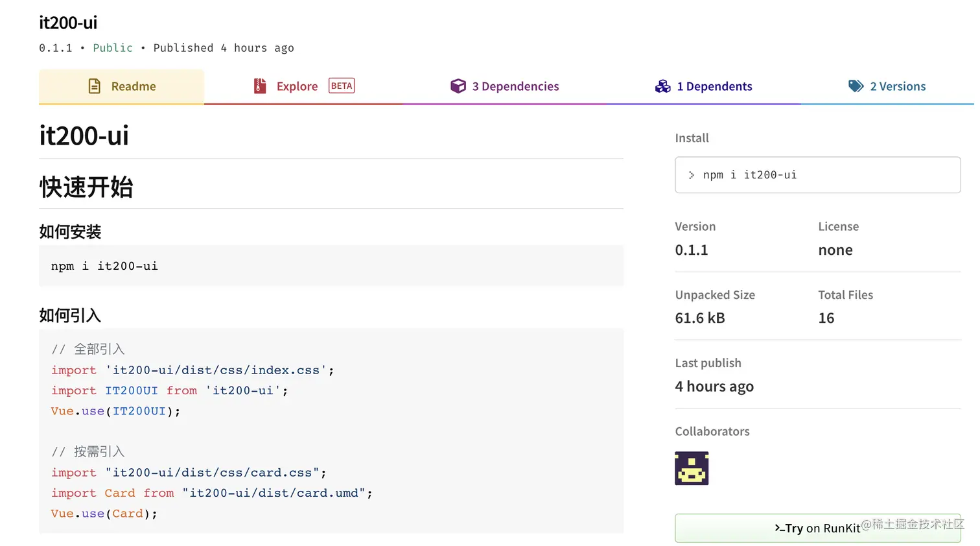This screenshot has height=546, width=980.
Task: Click the Try on RunKit button
Action: (817, 528)
